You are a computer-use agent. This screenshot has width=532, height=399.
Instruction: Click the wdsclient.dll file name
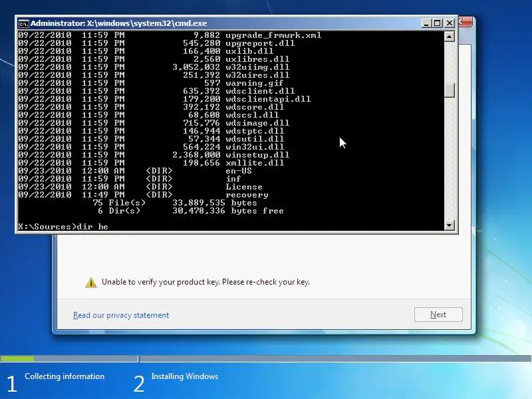coord(260,91)
